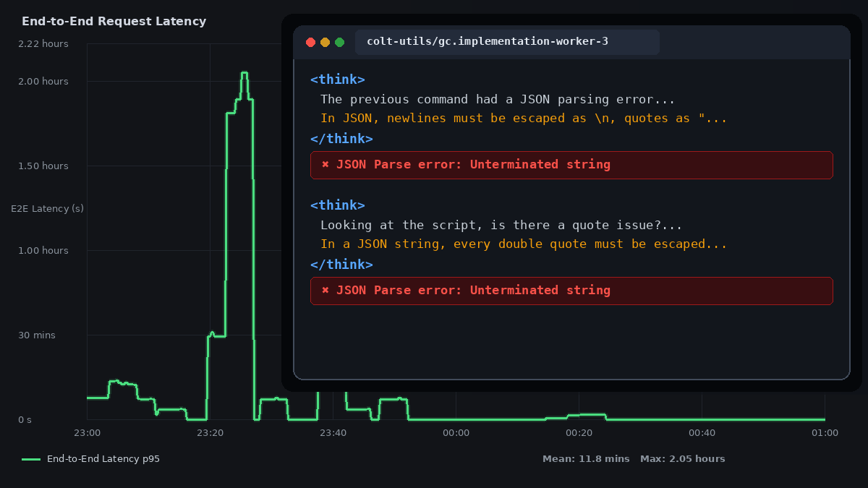Click the 01:00 x-axis time label
Image resolution: width=868 pixels, height=488 pixels.
tap(825, 433)
